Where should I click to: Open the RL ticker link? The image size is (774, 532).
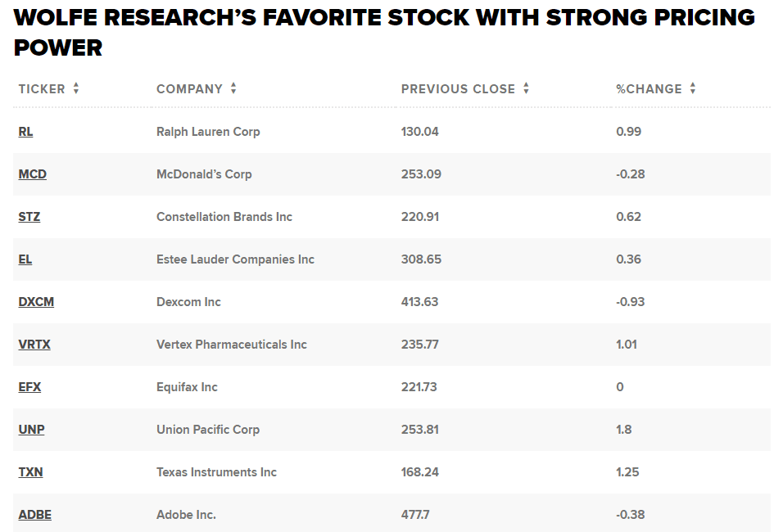click(x=26, y=132)
